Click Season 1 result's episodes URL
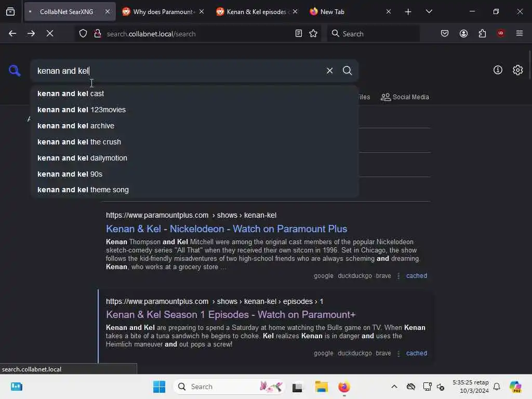This screenshot has height=399, width=532. point(215,302)
